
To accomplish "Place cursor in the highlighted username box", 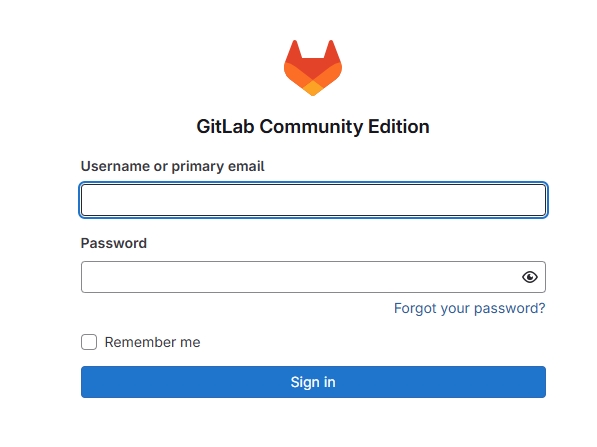I will [313, 200].
